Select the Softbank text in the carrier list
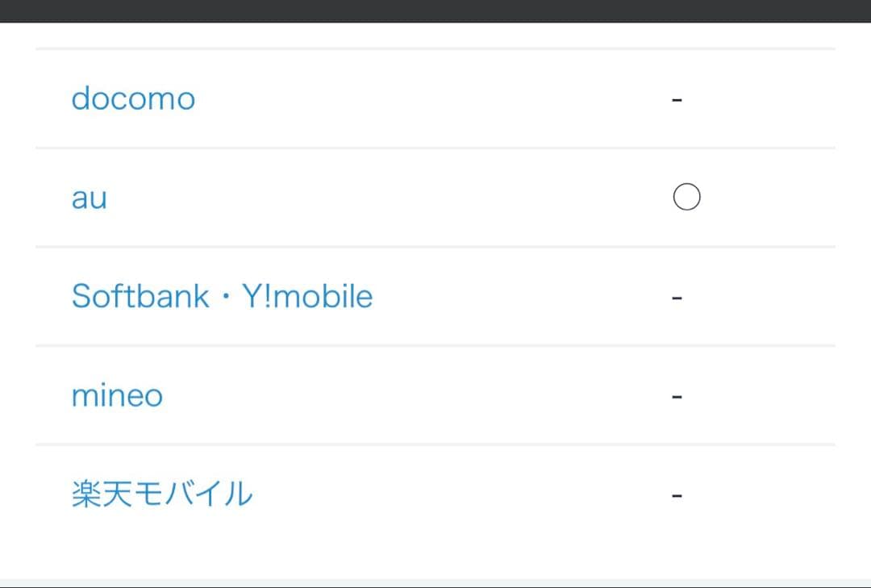 [x=141, y=297]
